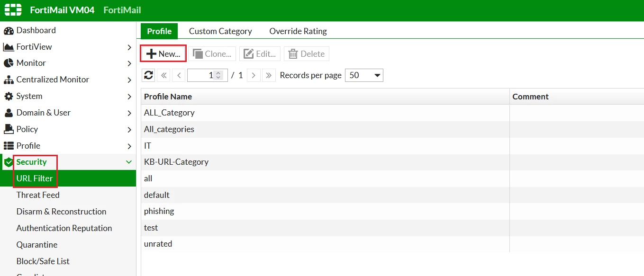644x276 pixels.
Task: Select the all profile row
Action: 392,178
